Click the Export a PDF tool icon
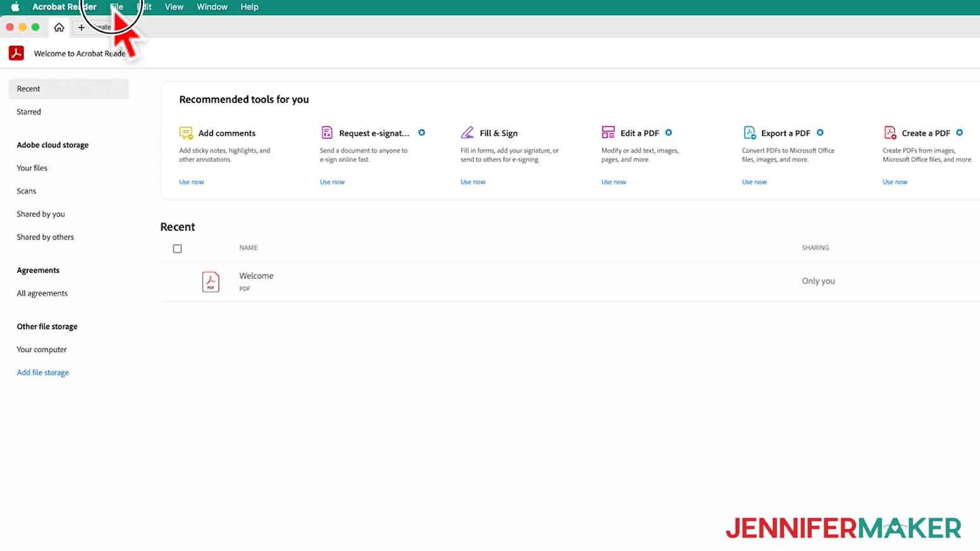Image resolution: width=980 pixels, height=551 pixels. pos(749,133)
